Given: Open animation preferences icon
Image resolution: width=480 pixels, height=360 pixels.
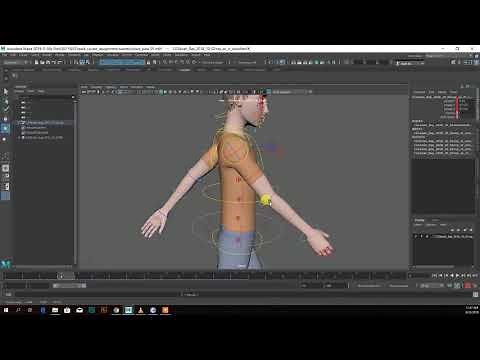Looking at the screenshot, I should coord(475,286).
